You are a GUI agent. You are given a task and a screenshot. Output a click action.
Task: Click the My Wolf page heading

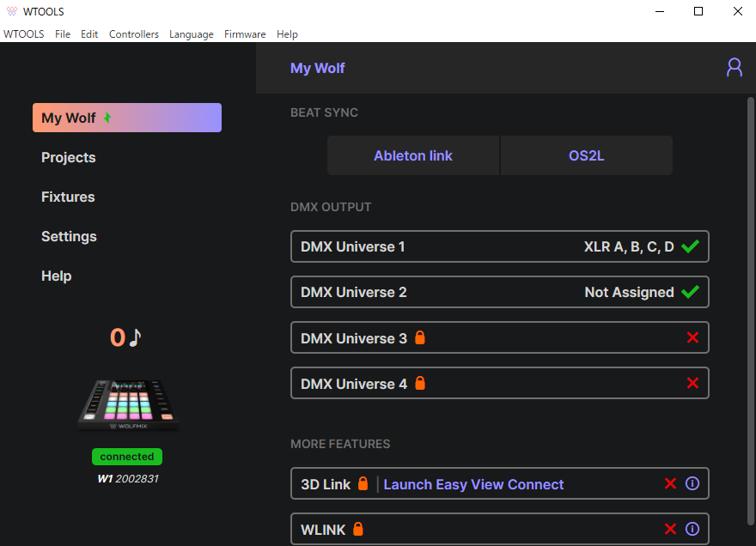317,68
